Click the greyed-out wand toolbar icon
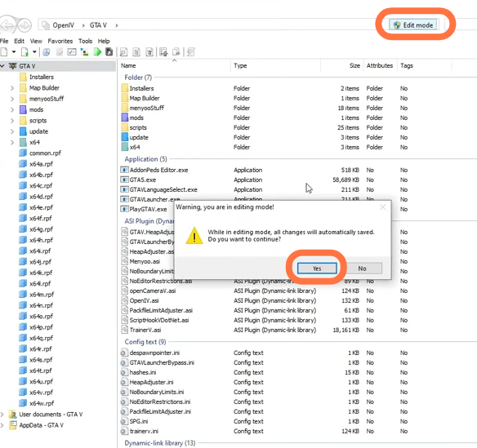Image resolution: width=477 pixels, height=448 pixels. (60, 52)
